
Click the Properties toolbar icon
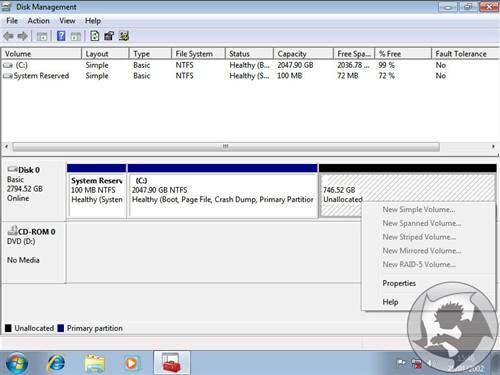[x=109, y=36]
